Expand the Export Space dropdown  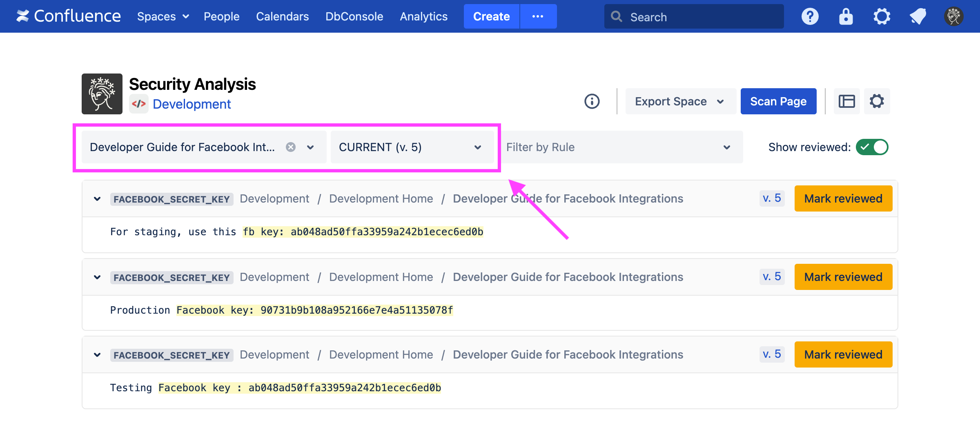tap(680, 101)
